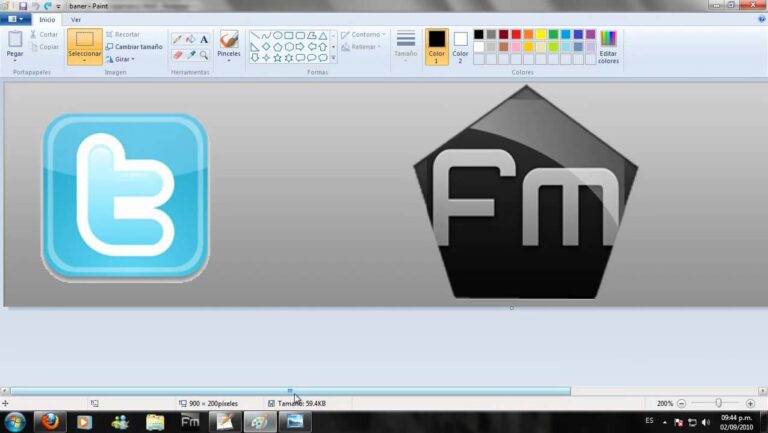Click the Recortar crop button

pyautogui.click(x=122, y=34)
